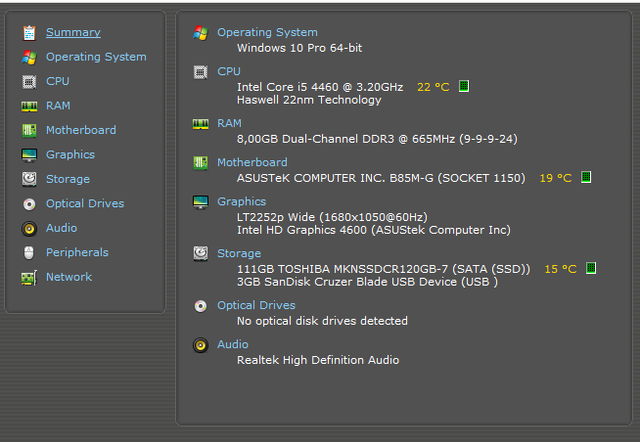Screen dimensions: 640x442
Task: Open the Summary section in sidebar
Action: (x=73, y=32)
